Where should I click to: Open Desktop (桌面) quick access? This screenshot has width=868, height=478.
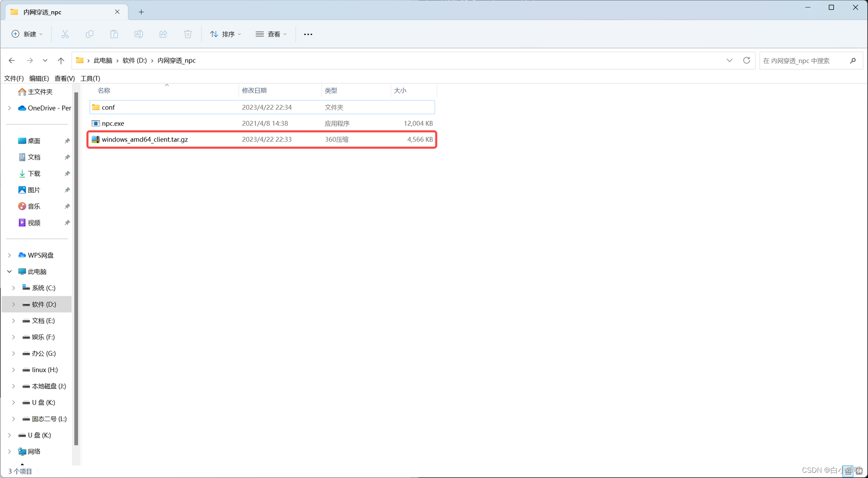(30, 141)
